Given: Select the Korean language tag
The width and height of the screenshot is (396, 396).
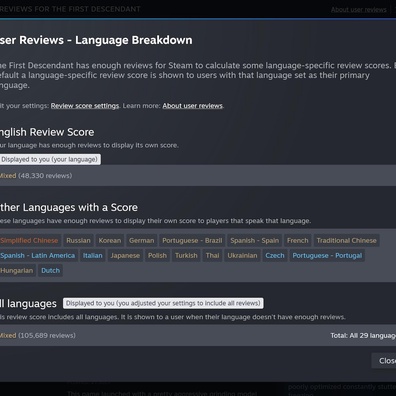Looking at the screenshot, I should coord(110,240).
